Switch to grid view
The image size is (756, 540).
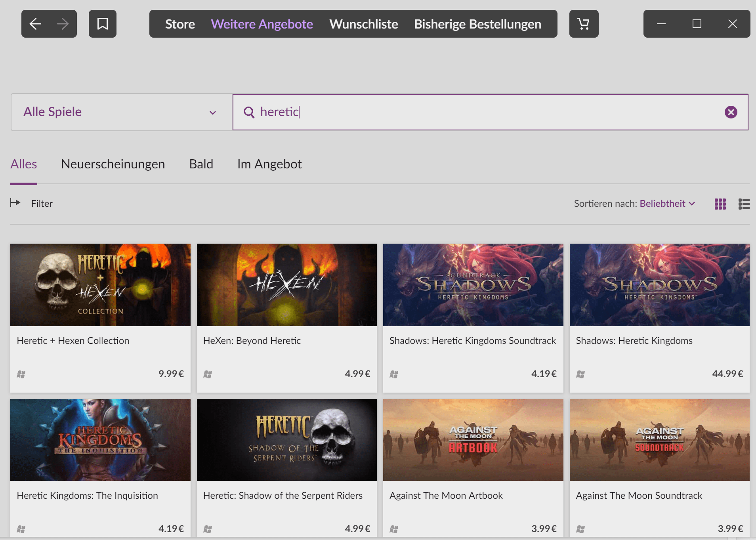tap(720, 204)
